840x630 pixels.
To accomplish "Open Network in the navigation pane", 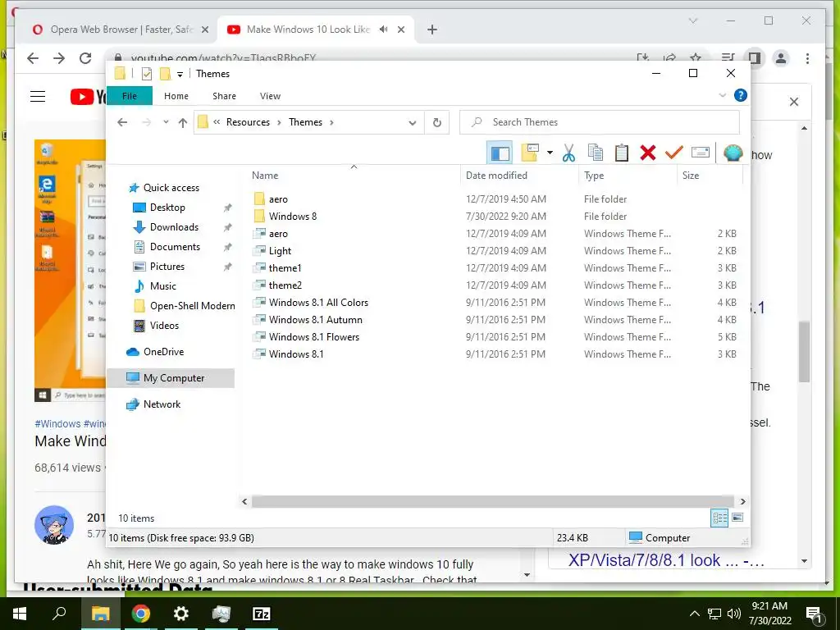I will point(162,404).
